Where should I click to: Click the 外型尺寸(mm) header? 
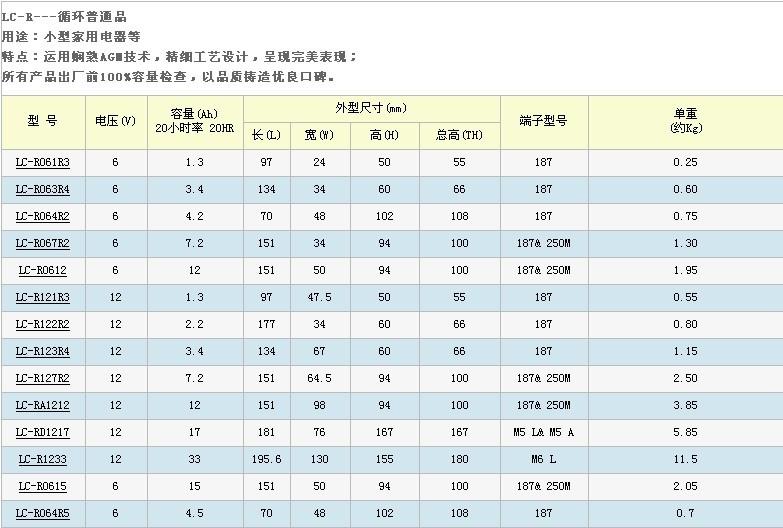(371, 108)
